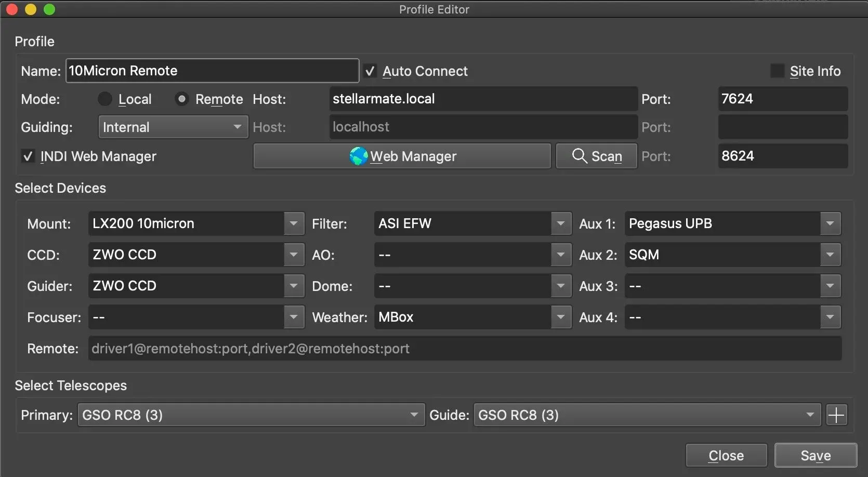Open Web Manager with globe icon
Screen dimensions: 868x477
click(402, 156)
